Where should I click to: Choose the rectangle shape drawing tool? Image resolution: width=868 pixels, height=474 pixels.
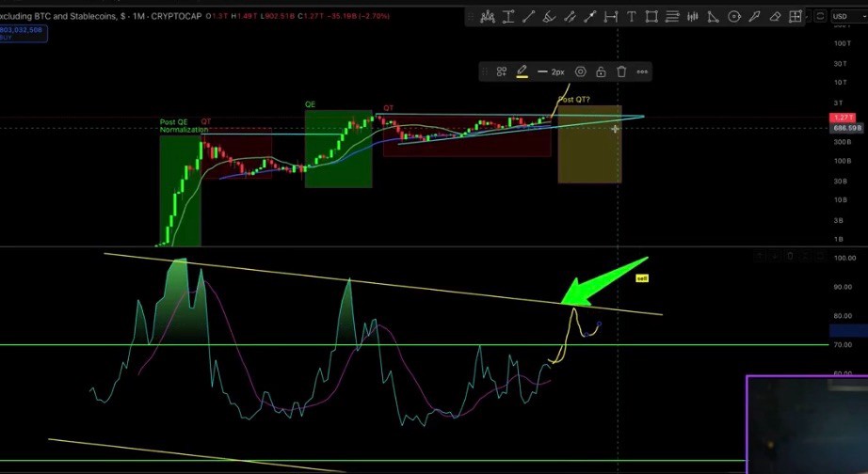tap(651, 17)
